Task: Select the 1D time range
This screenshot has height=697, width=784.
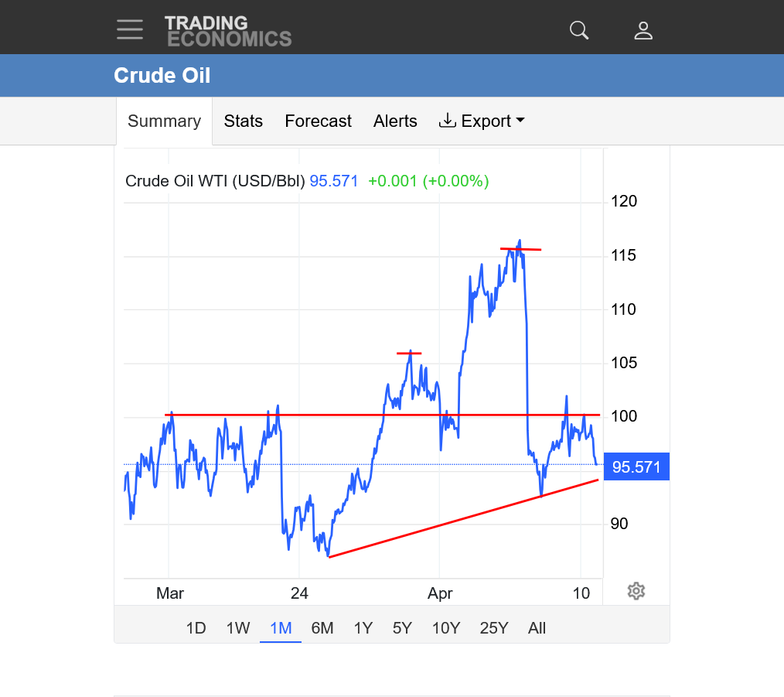Action: pos(196,628)
